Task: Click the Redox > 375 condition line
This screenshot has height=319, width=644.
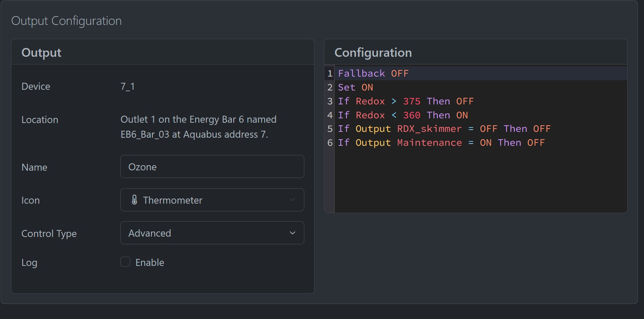Action: pyautogui.click(x=405, y=101)
